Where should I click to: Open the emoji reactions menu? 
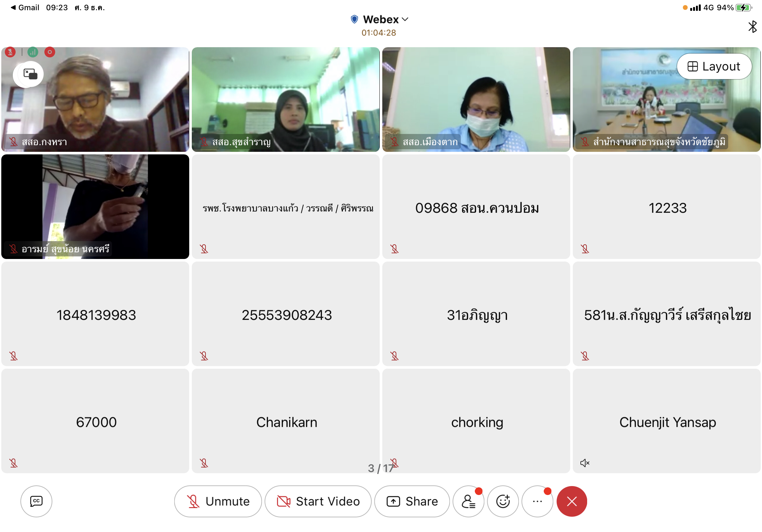pyautogui.click(x=503, y=501)
